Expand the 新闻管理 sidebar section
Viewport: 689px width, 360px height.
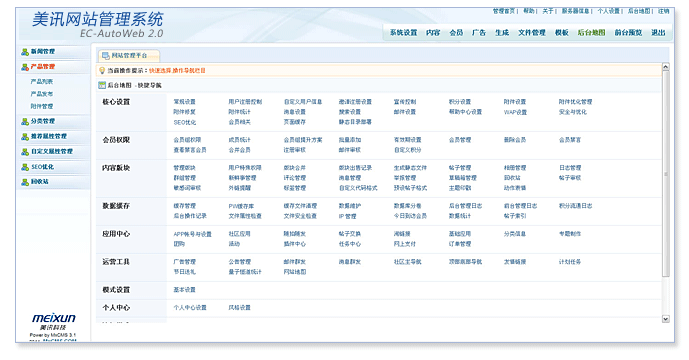click(54, 52)
